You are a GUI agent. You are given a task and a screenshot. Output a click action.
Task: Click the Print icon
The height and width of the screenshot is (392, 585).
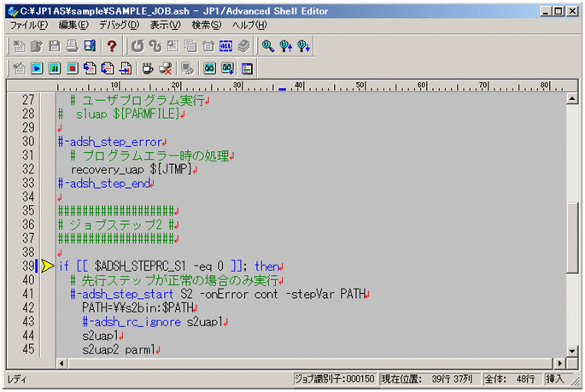tap(72, 46)
